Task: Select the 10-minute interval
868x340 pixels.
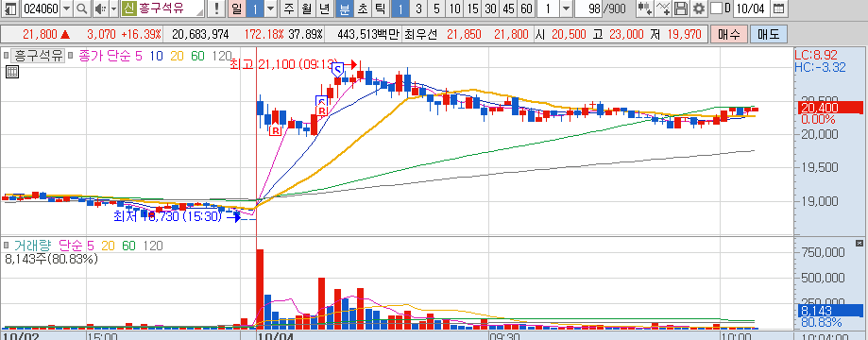Action: (454, 8)
